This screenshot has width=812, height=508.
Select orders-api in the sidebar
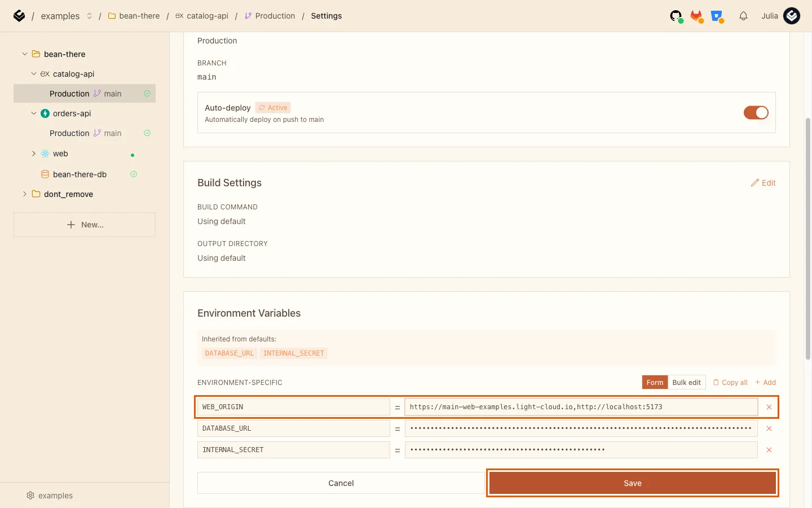72,113
